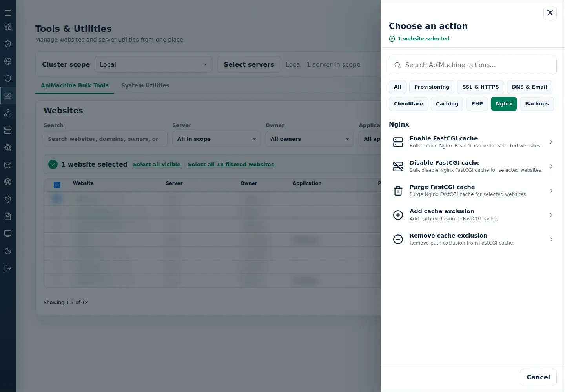Click the globe icon in sidebar

(8, 61)
